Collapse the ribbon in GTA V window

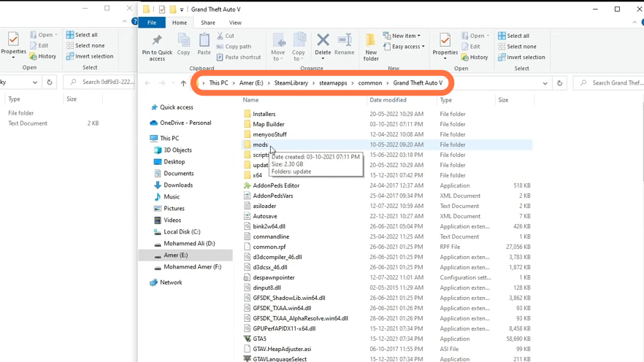pos(635,23)
